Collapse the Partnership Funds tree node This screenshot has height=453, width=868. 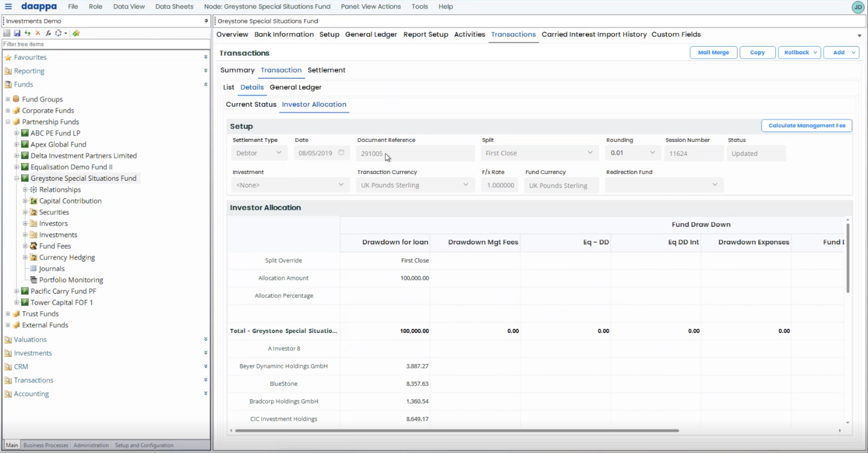coord(8,122)
